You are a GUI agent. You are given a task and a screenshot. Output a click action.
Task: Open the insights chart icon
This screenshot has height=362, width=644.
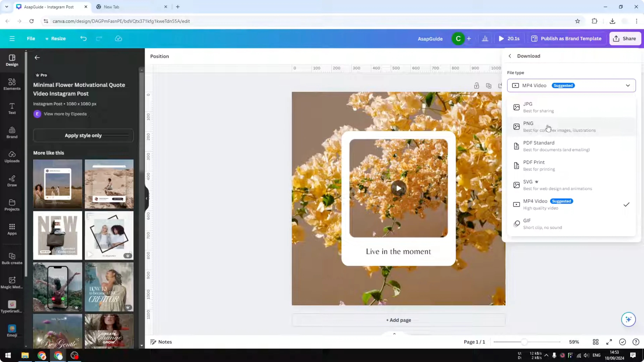[485, 38]
